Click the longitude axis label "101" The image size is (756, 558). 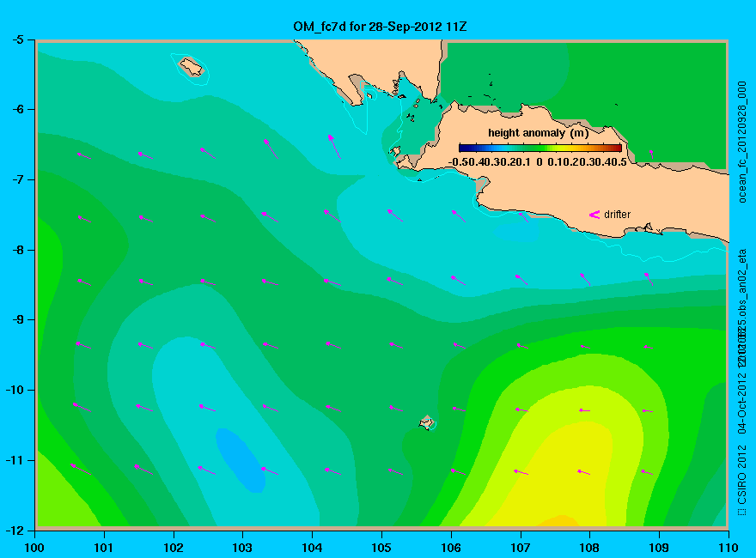point(104,548)
